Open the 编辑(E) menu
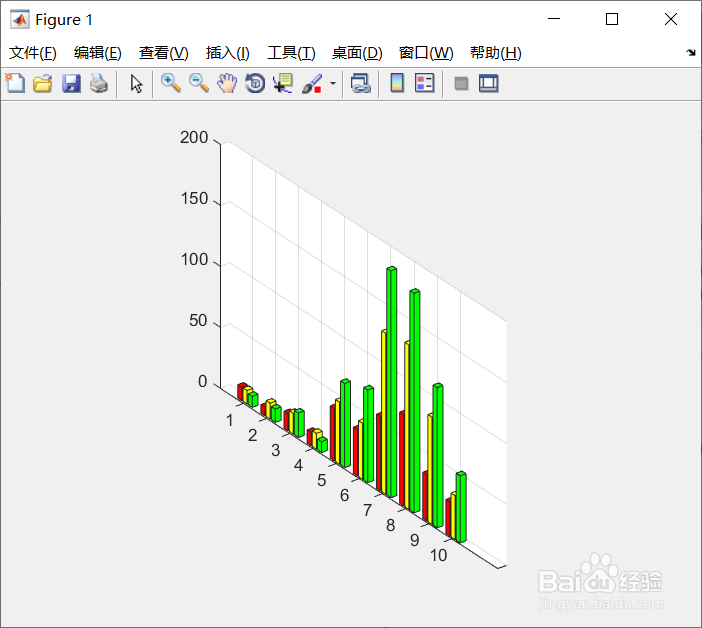Viewport: 702px width, 628px height. point(98,53)
